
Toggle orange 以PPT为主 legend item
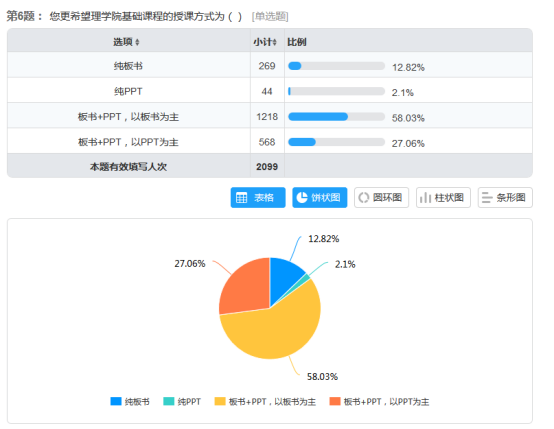coord(379,401)
